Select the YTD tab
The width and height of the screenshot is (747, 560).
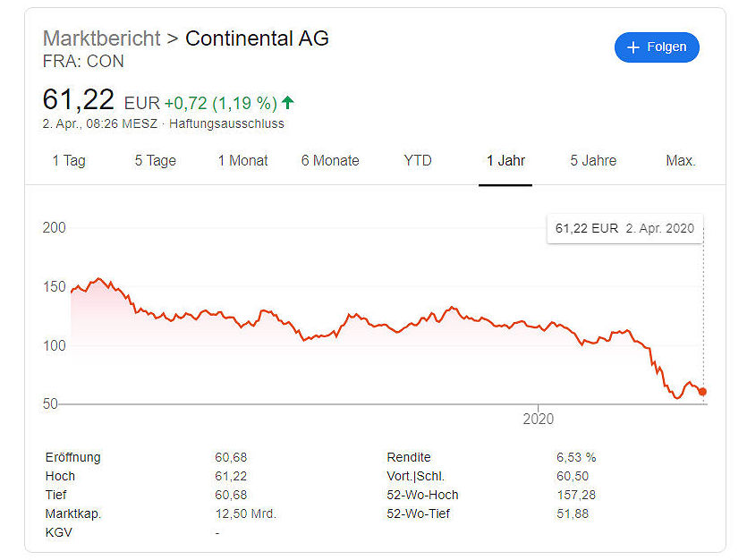click(417, 160)
